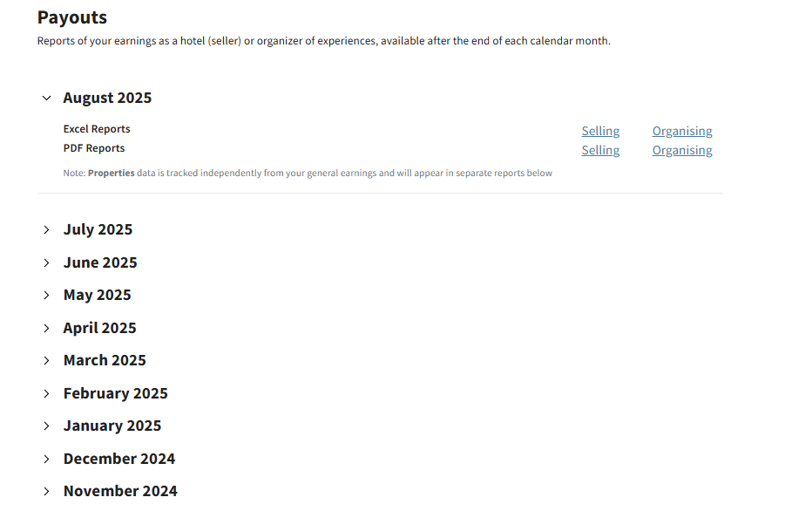Click the chevron icon beside April 2025
This screenshot has height=511, width=812.
click(46, 328)
